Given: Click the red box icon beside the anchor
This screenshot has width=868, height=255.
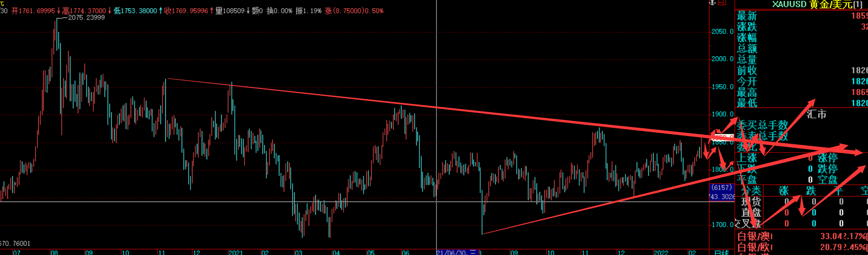Looking at the screenshot, I should point(722,2).
